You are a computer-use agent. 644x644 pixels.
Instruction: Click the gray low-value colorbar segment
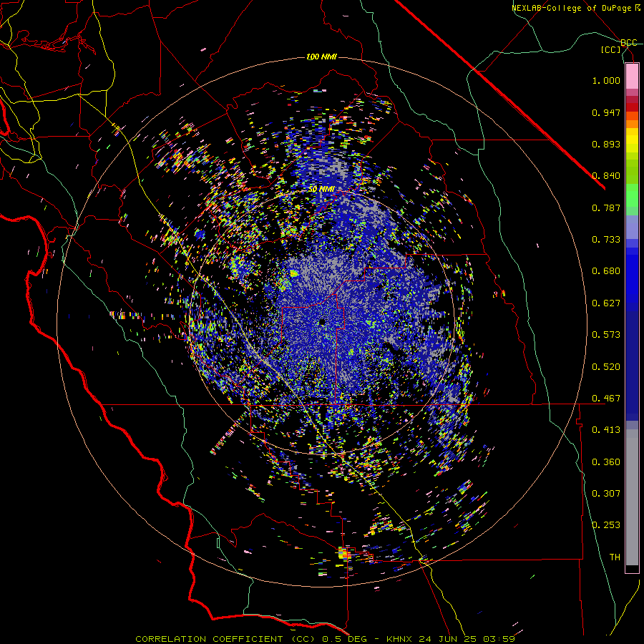tap(632, 497)
